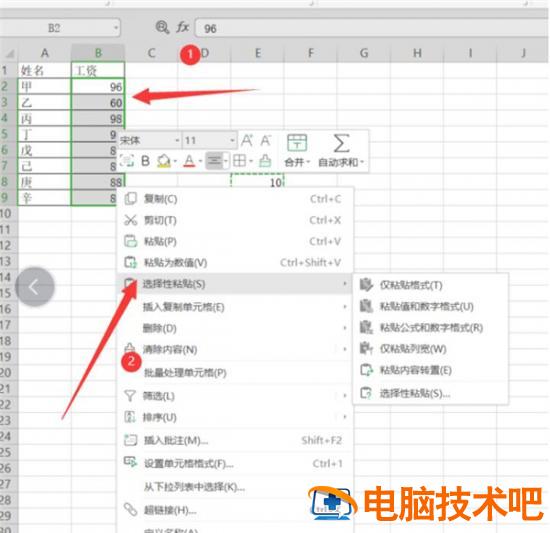Choose 复制(C) from the context menu
The width and height of the screenshot is (550, 533).
(x=235, y=199)
